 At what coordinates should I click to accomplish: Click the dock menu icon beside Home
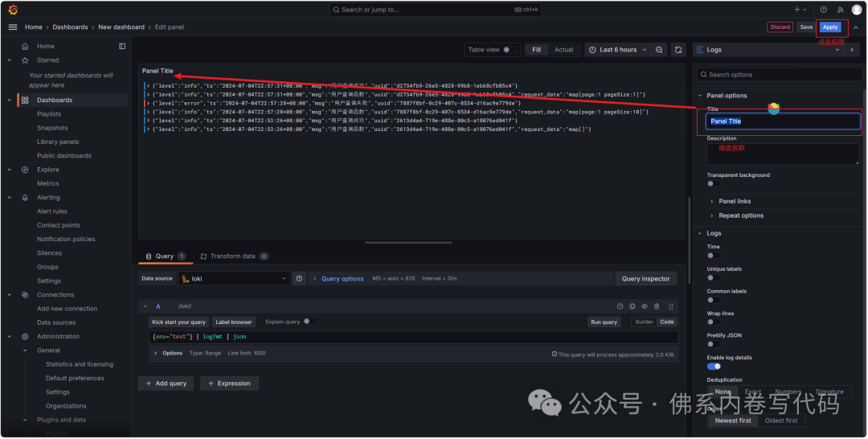click(x=122, y=46)
